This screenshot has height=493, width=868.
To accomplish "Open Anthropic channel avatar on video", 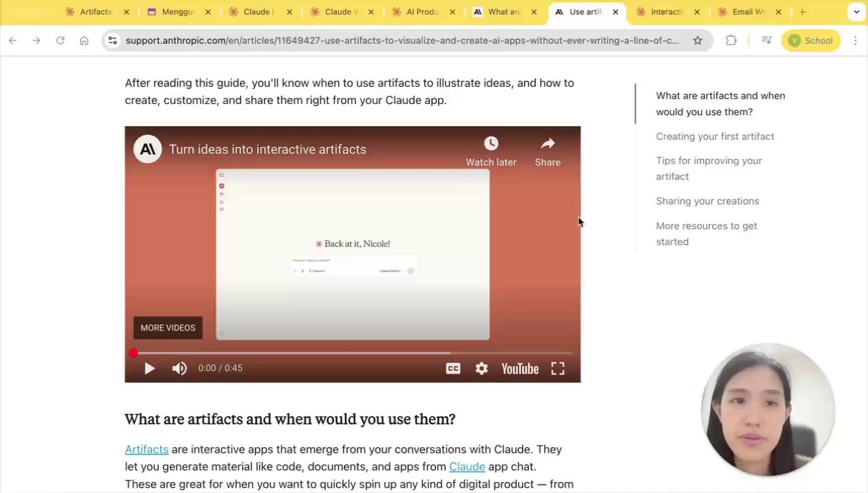I will coord(147,149).
